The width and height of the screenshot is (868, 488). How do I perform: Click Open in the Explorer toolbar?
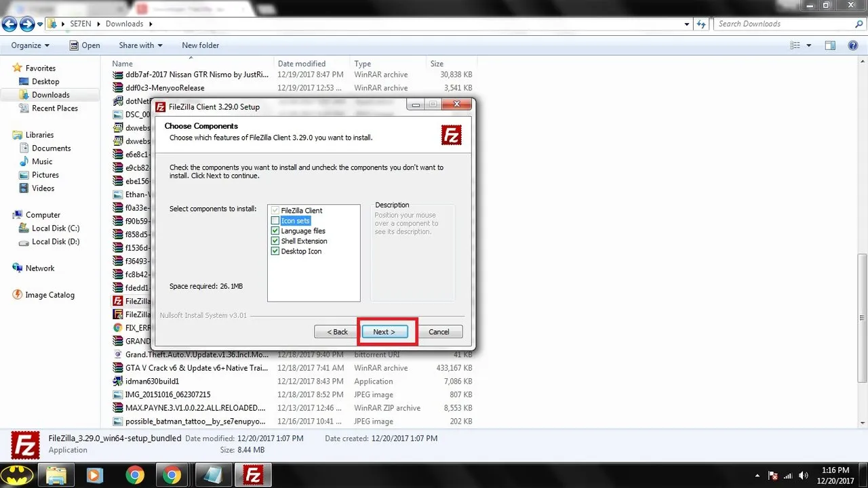[84, 45]
